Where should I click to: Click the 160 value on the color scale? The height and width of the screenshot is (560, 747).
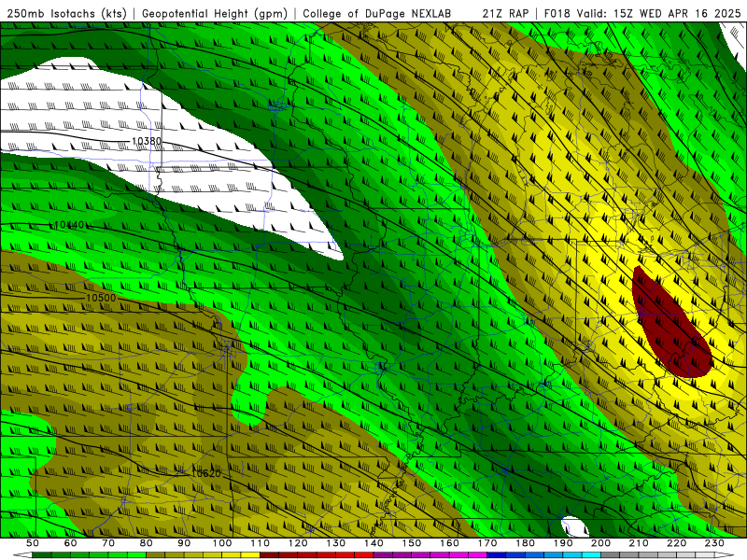(449, 543)
